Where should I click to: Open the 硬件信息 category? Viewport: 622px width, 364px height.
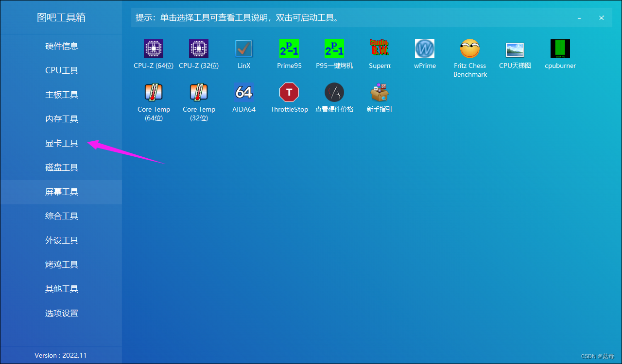(x=61, y=47)
